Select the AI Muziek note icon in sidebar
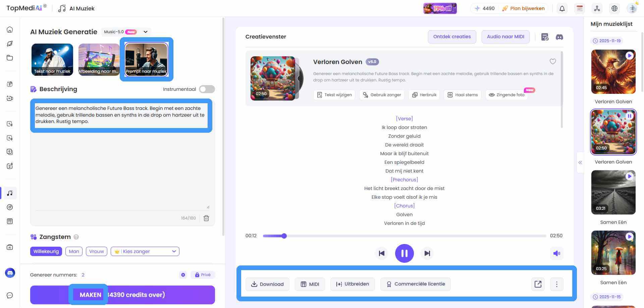The image size is (644, 308). (x=10, y=193)
